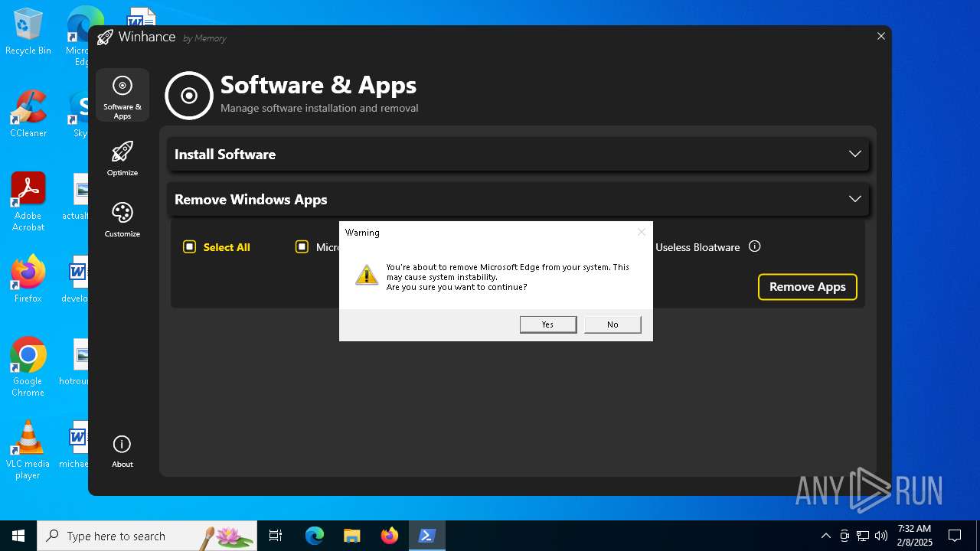The width and height of the screenshot is (980, 551).
Task: Collapse the Remove Windows Apps section
Action: click(518, 199)
